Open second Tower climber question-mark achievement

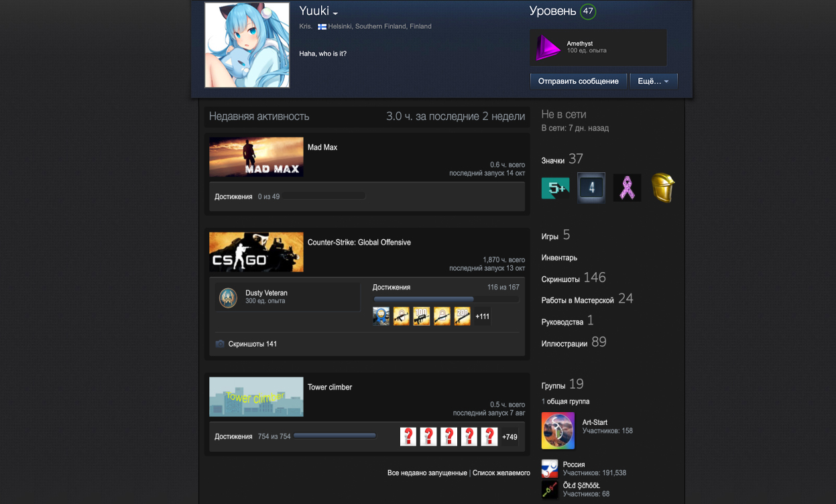click(428, 437)
